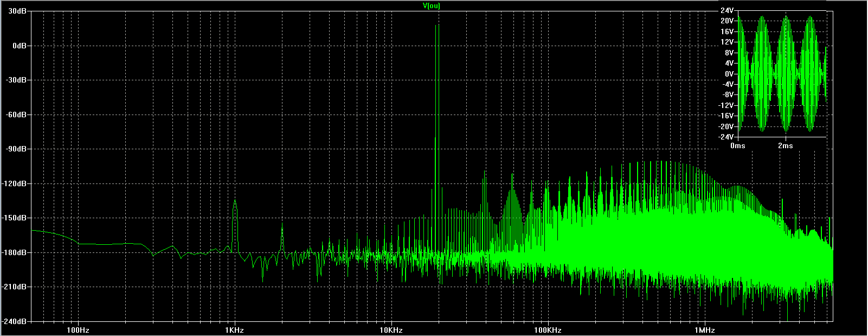Click the -150dB axis label
Viewport: 868px width, 336px height.
(15, 218)
